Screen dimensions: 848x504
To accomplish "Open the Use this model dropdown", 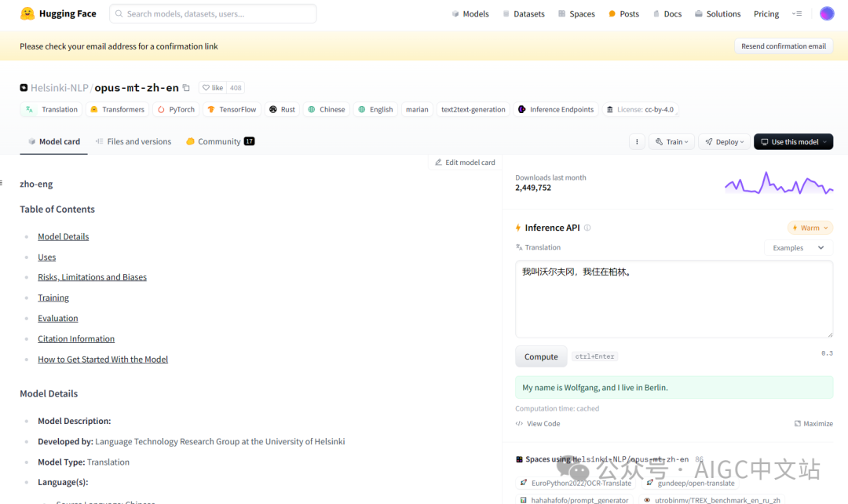I will (793, 141).
